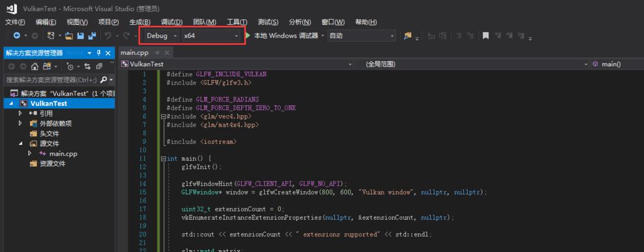Click the Undo arrow icon
This screenshot has height=252, width=644.
coord(108,36)
